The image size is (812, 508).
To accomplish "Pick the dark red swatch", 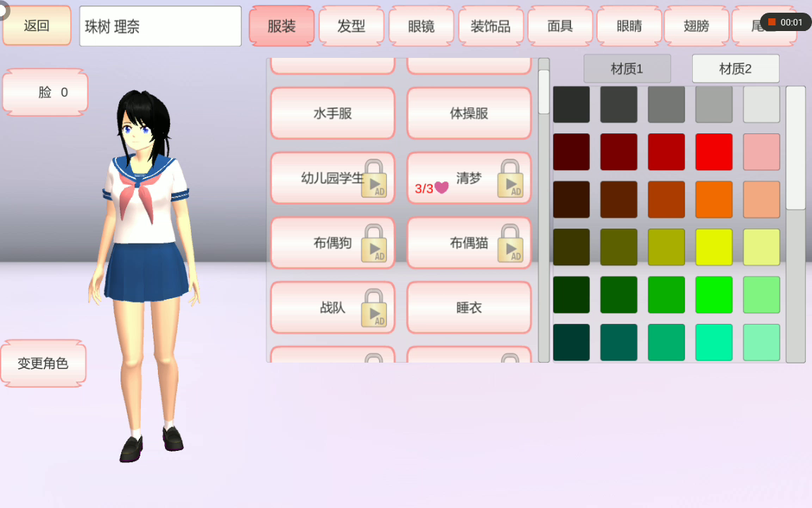I will [x=619, y=152].
